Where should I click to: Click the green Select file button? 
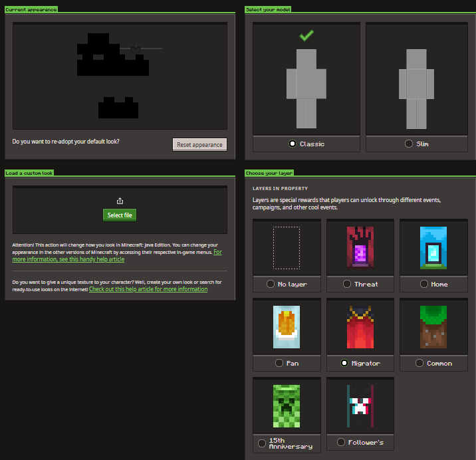tap(120, 215)
